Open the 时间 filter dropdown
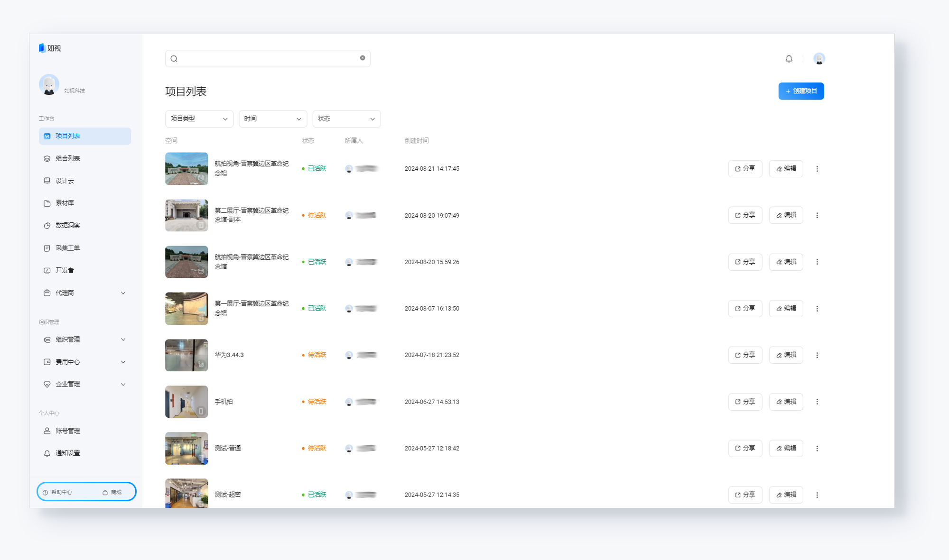 point(273,119)
